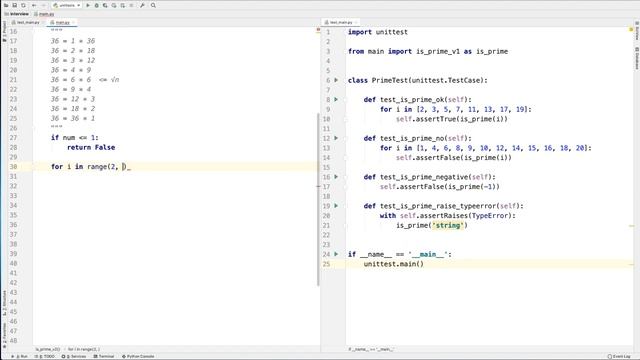Click the 'string' literal in is_prime call

pyautogui.click(x=448, y=225)
